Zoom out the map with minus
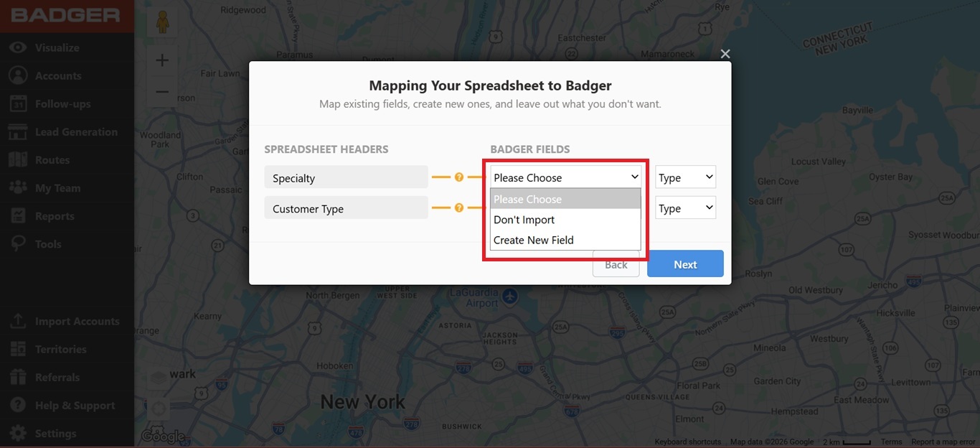 162,91
